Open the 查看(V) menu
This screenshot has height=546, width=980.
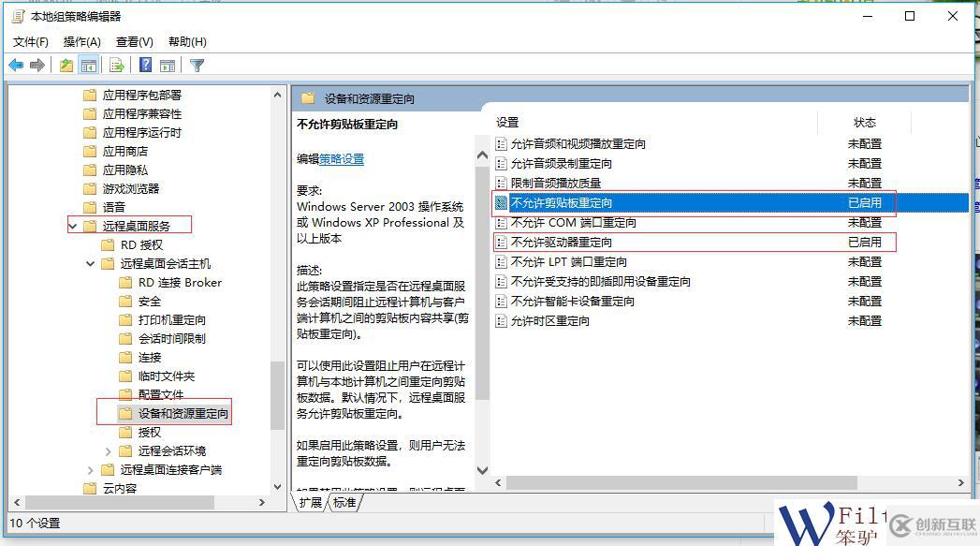click(x=135, y=42)
